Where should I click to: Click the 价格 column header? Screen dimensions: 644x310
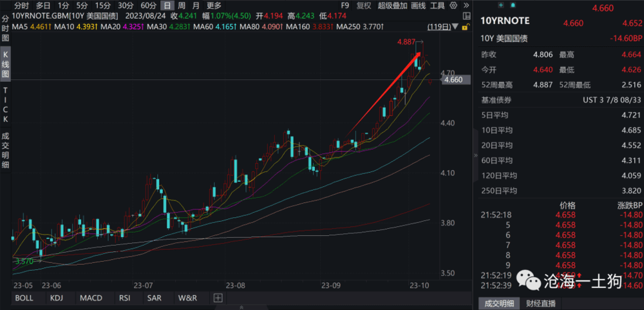tap(567, 205)
